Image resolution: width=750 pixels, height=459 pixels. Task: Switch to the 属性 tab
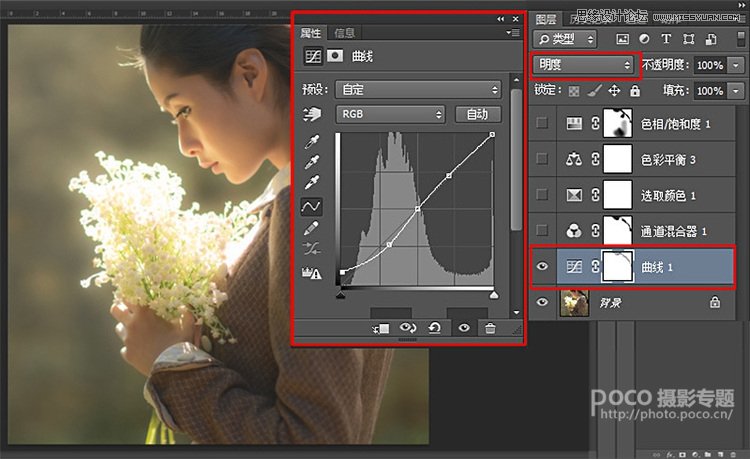tap(310, 33)
